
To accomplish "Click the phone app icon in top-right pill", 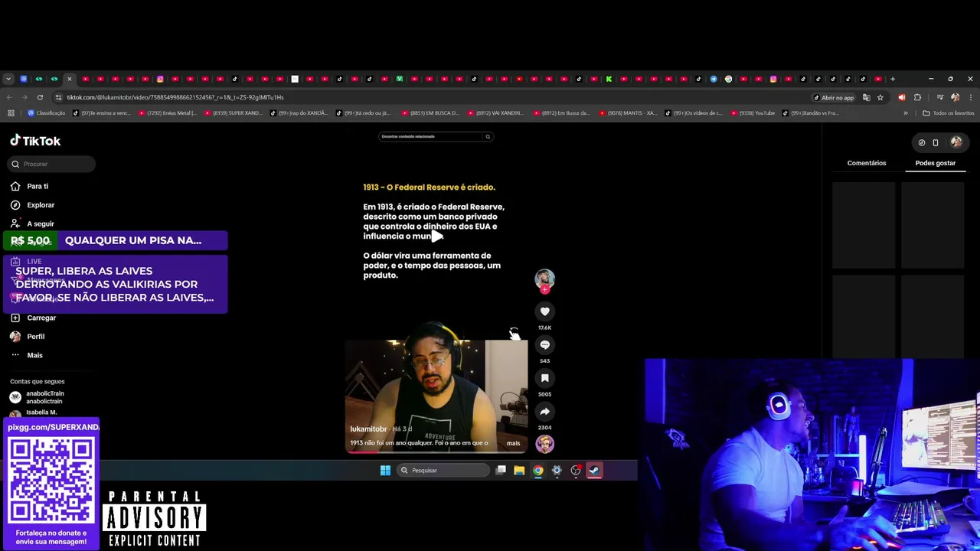I will pyautogui.click(x=936, y=142).
